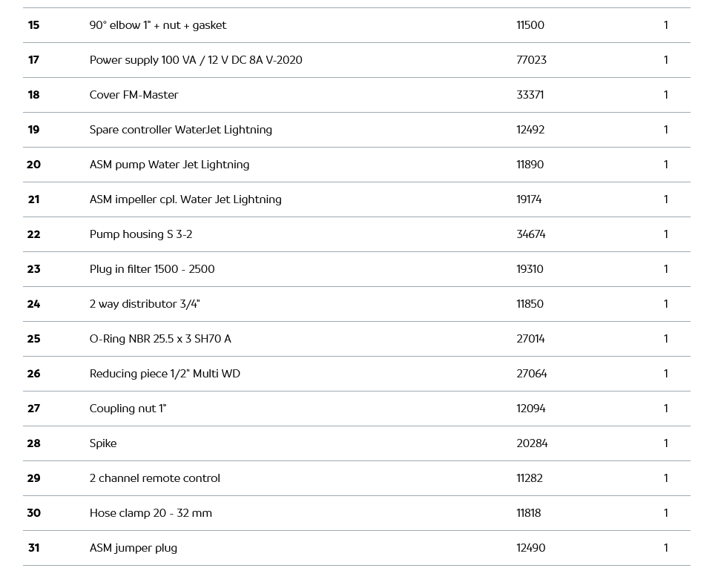Click part number 20284
The image size is (715, 588).
click(x=532, y=443)
